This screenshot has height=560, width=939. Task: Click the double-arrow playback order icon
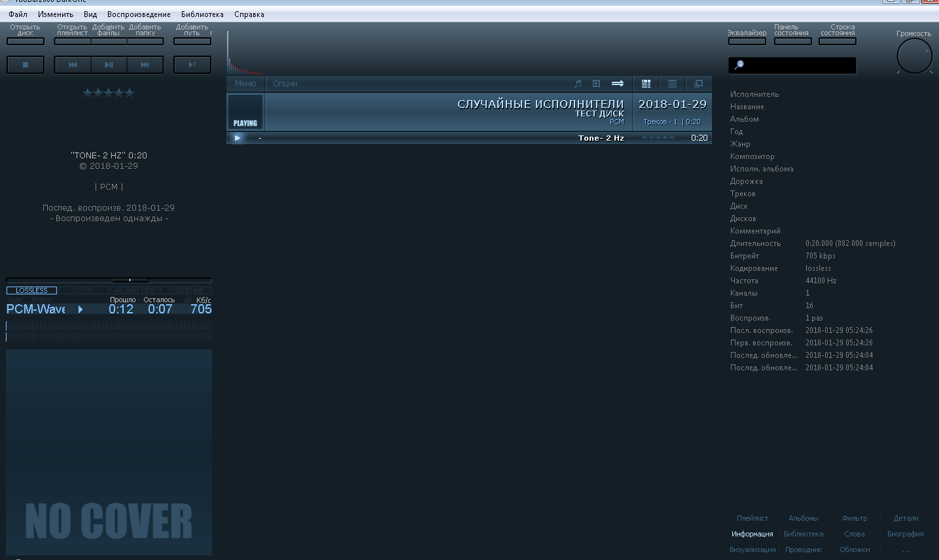(618, 84)
